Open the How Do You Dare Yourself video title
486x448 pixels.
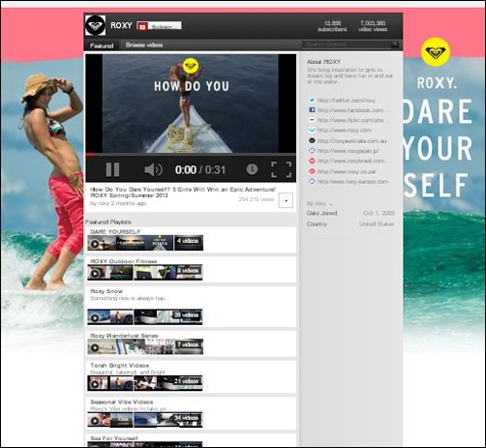click(183, 193)
